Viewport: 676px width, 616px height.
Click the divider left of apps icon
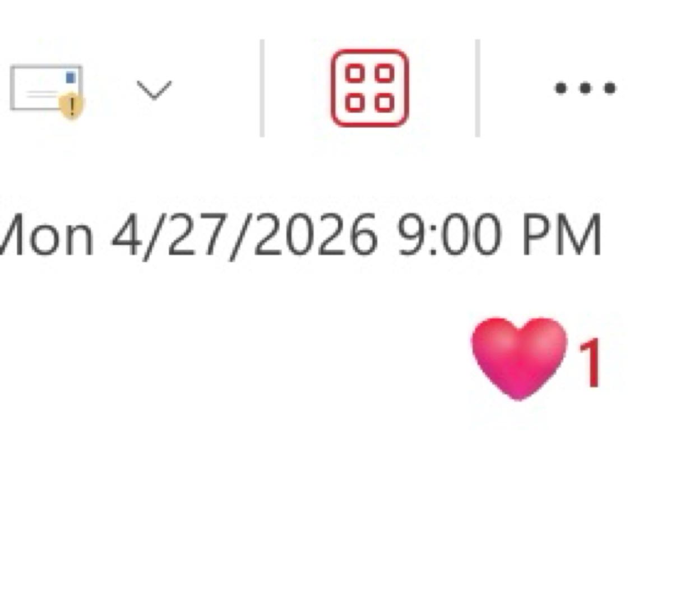[x=262, y=88]
